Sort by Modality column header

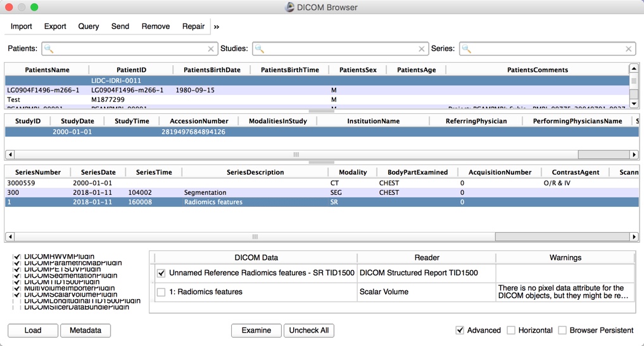353,173
